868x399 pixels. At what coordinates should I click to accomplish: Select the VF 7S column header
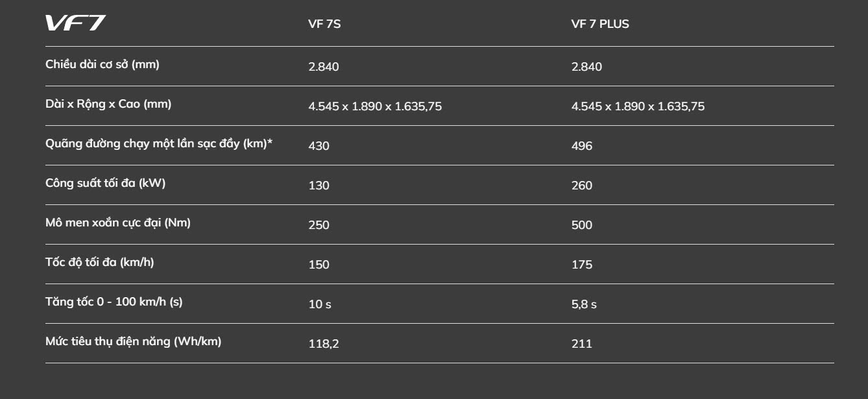(324, 24)
